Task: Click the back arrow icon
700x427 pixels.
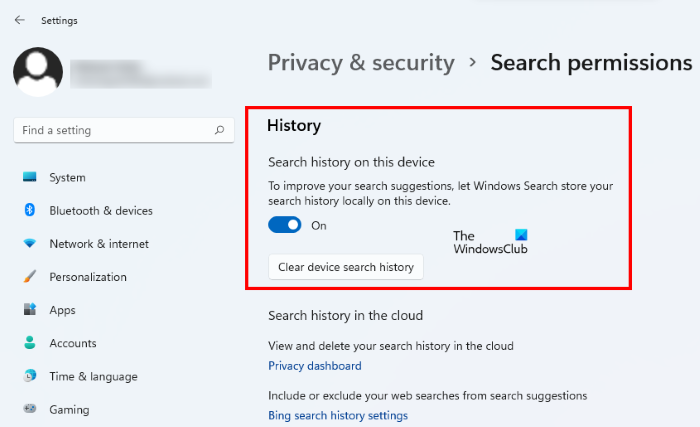Action: (x=20, y=20)
